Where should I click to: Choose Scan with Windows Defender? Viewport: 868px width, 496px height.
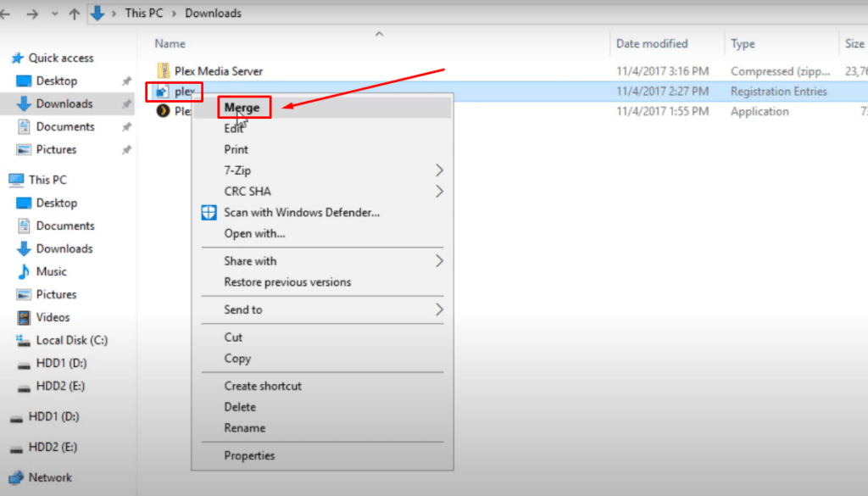(x=302, y=213)
